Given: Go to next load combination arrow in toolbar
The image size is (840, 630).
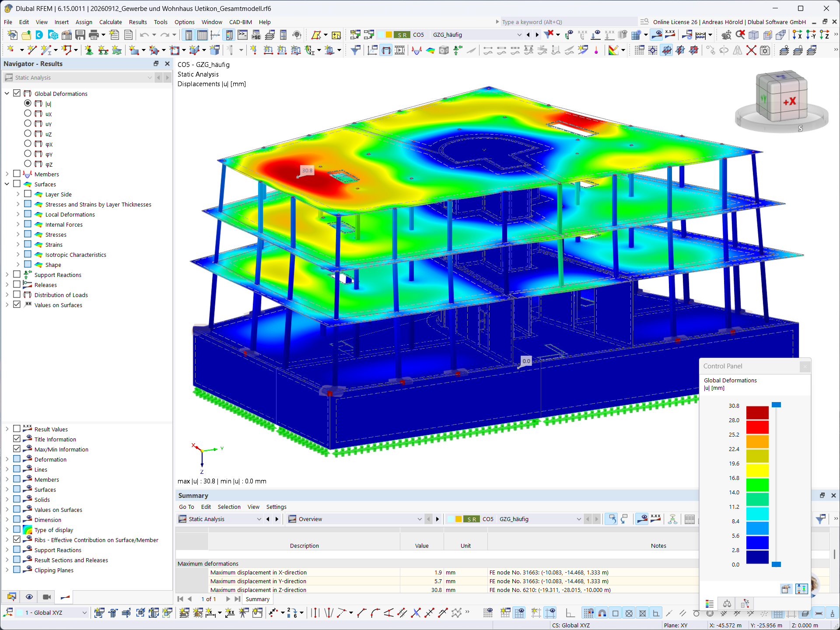Looking at the screenshot, I should tap(537, 35).
